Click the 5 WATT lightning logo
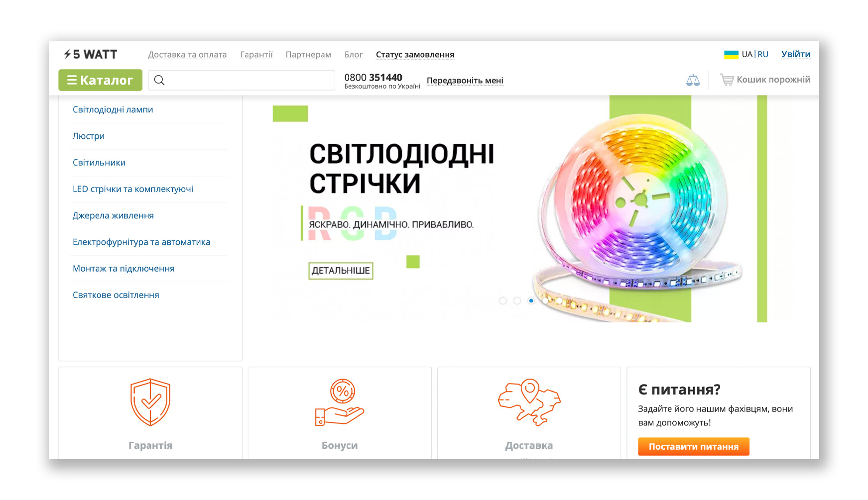The height and width of the screenshot is (500, 868). [90, 54]
